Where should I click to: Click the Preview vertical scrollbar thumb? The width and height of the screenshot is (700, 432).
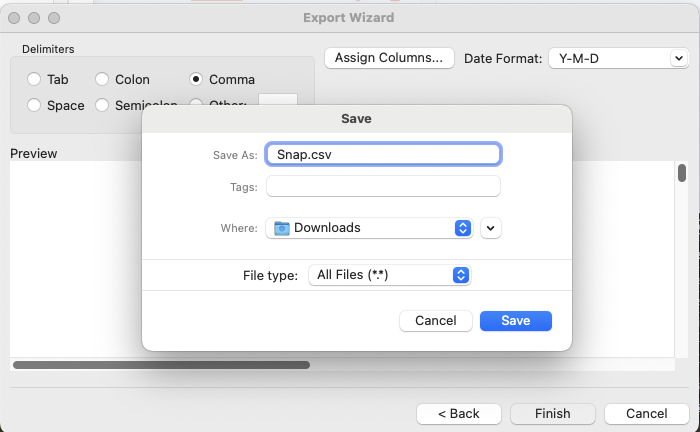(x=682, y=173)
